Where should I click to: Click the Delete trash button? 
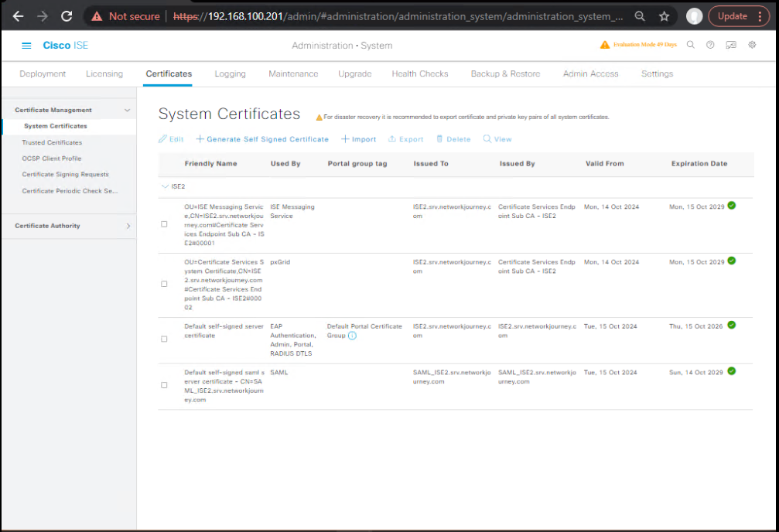tap(453, 139)
